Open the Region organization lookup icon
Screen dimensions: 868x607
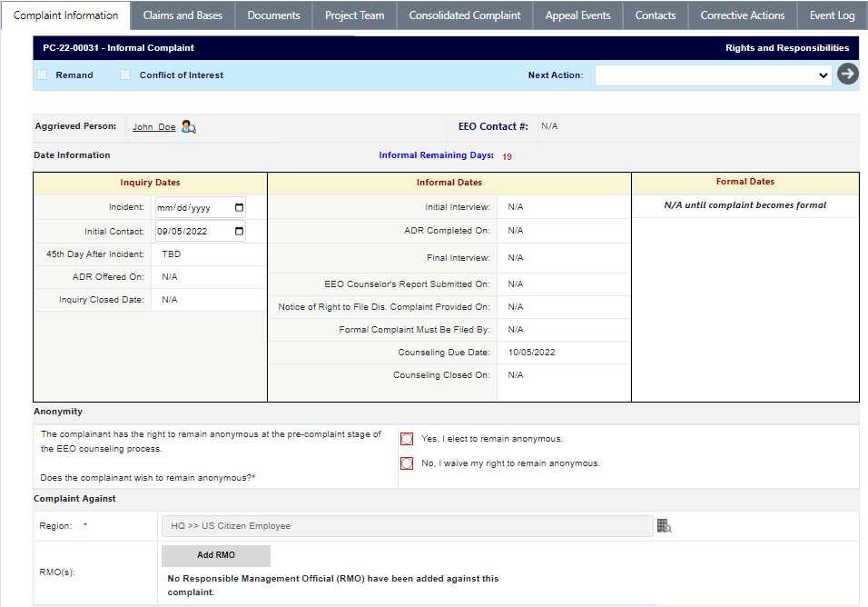(665, 525)
